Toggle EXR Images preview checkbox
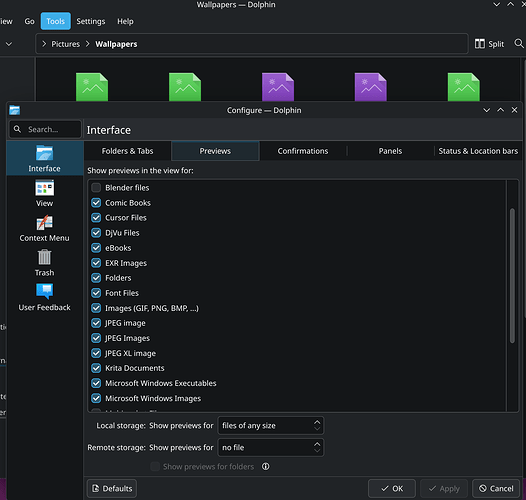The width and height of the screenshot is (526, 500). [96, 263]
